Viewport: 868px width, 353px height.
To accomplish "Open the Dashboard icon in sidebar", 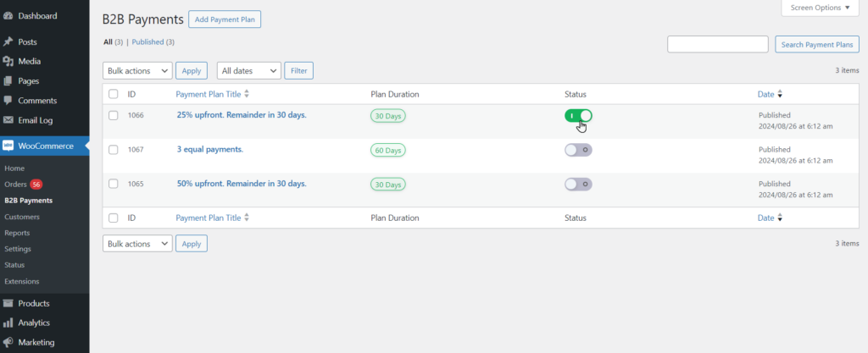I will (x=8, y=16).
